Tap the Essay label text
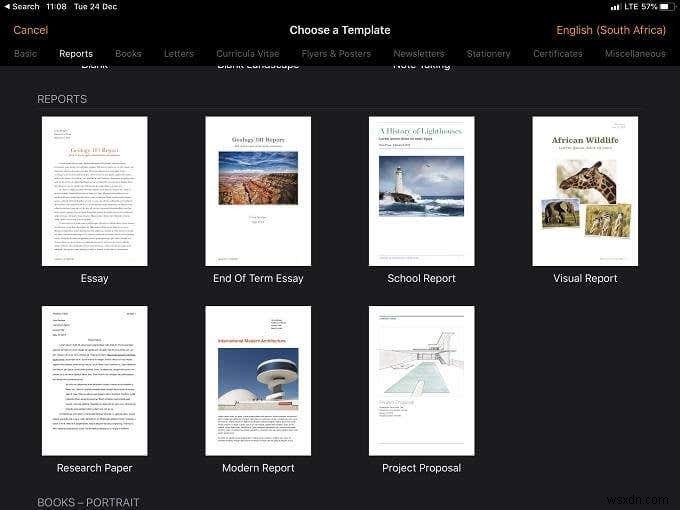The width and height of the screenshot is (680, 510). coord(95,278)
